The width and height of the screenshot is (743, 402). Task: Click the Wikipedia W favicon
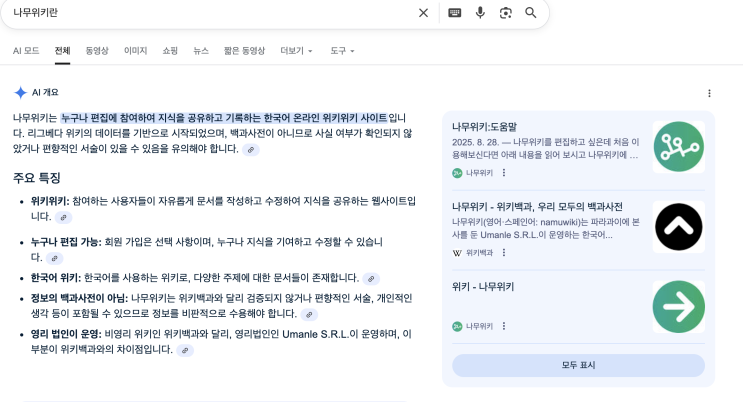click(457, 253)
